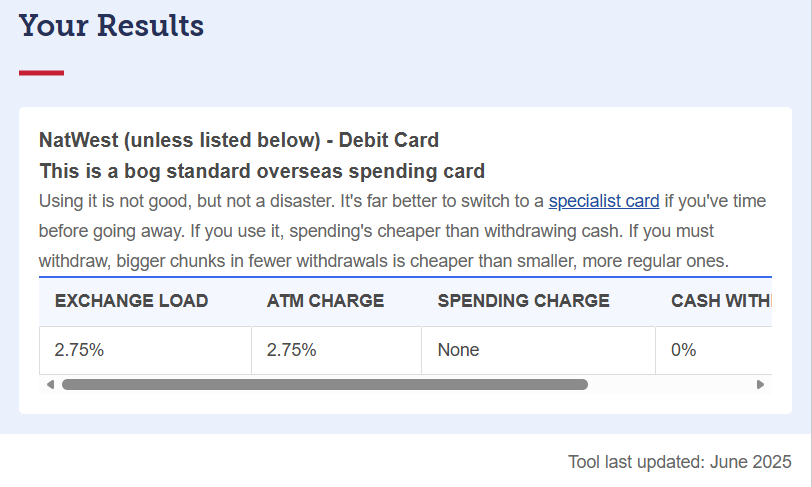Click the 0% cash withdrawal cell
Viewport: 812px width, 487px height.
[714, 350]
